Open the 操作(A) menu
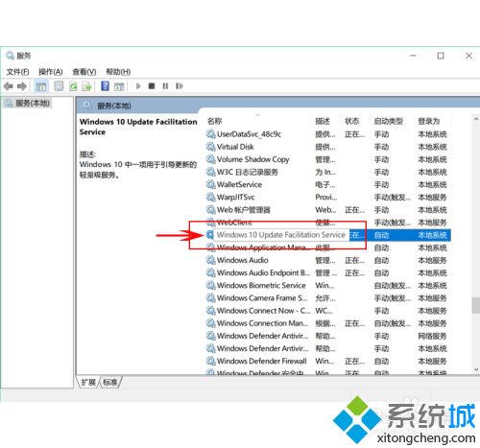Screen dimensions: 480x448 pos(51,72)
